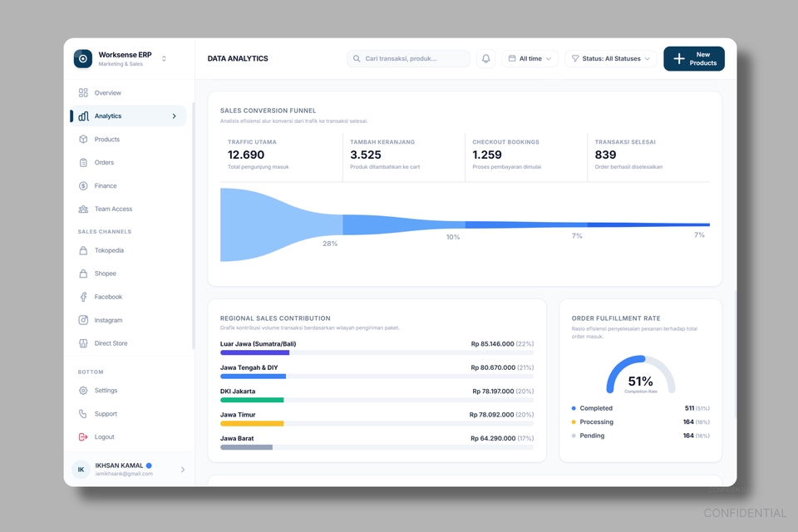Expand the Worksense ERP workspace switcher
This screenshot has width=798, height=532.
tap(164, 58)
